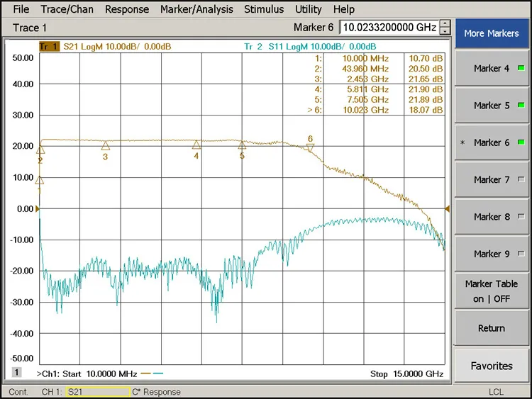Click the C* Response status entry

click(x=157, y=392)
